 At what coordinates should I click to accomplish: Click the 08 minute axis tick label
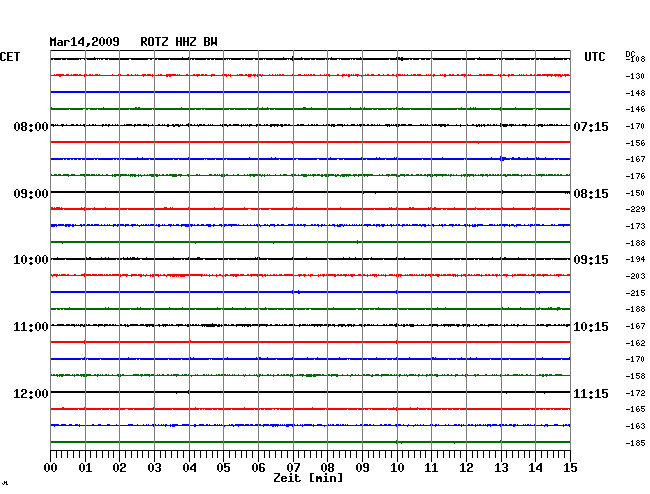pyautogui.click(x=327, y=468)
